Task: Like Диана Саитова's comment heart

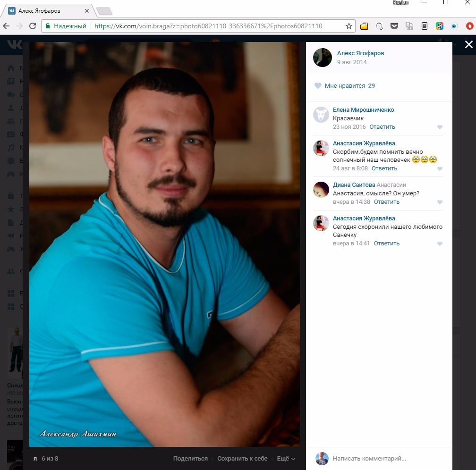Action: (440, 202)
